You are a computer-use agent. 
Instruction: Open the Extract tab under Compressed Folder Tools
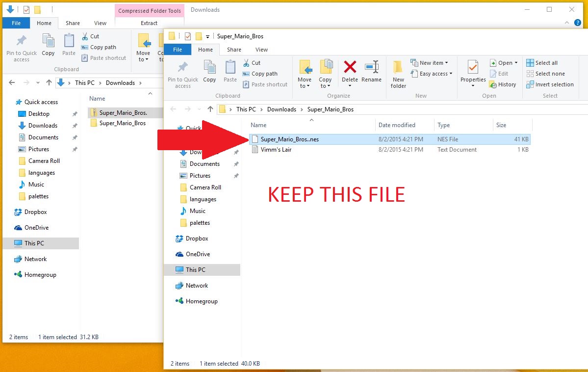(x=149, y=23)
